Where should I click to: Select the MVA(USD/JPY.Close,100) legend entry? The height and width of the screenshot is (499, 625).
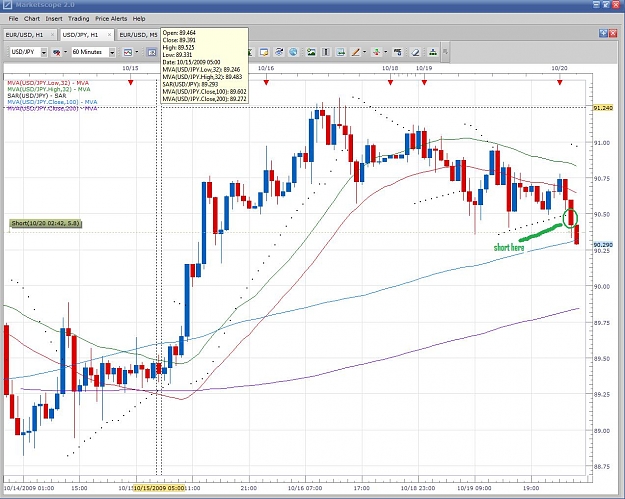[x=52, y=102]
